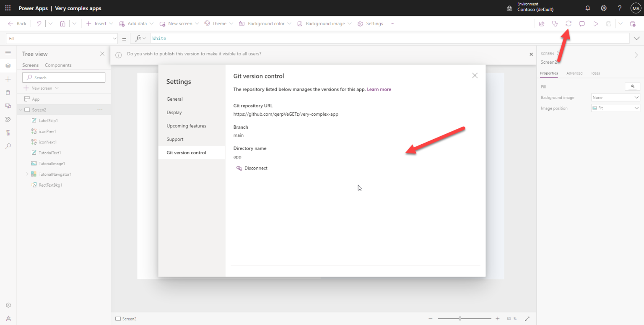Switch to the Components tab
This screenshot has width=644, height=325.
coord(58,65)
